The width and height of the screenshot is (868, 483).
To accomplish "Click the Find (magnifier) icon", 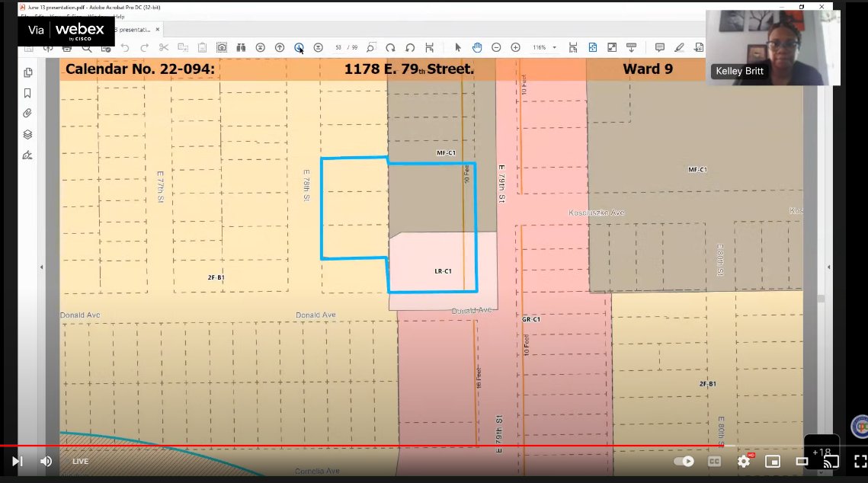I will point(87,49).
